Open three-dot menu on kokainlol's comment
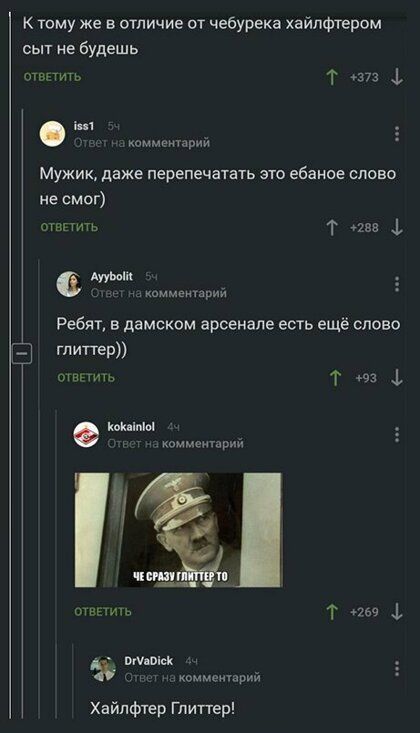 coord(397,434)
